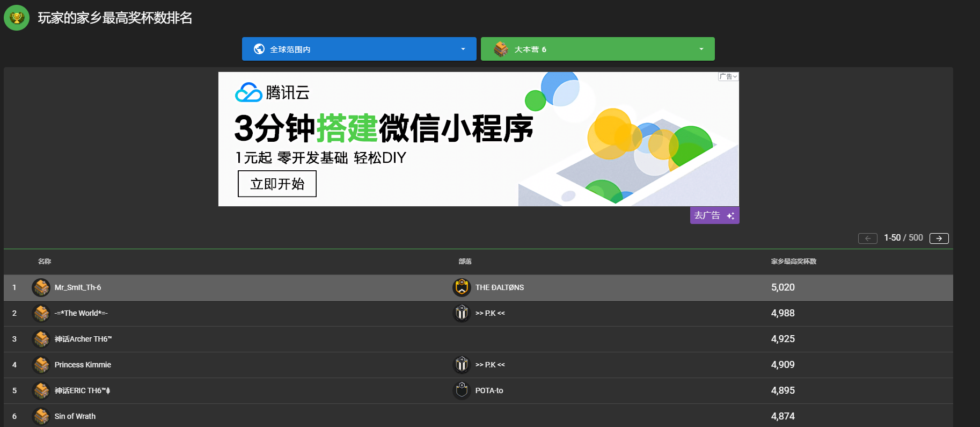This screenshot has width=980, height=427.
Task: Open player Mr_Smit_Th-6
Action: tap(78, 287)
